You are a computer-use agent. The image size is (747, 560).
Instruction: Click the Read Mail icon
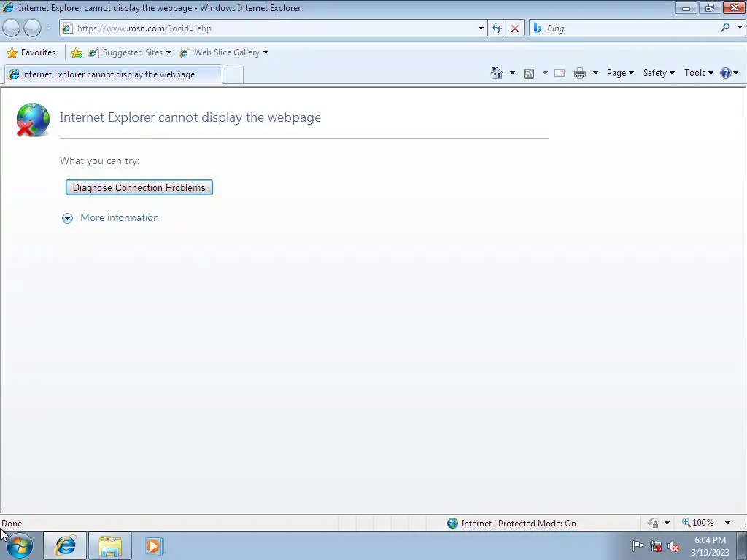click(x=560, y=73)
